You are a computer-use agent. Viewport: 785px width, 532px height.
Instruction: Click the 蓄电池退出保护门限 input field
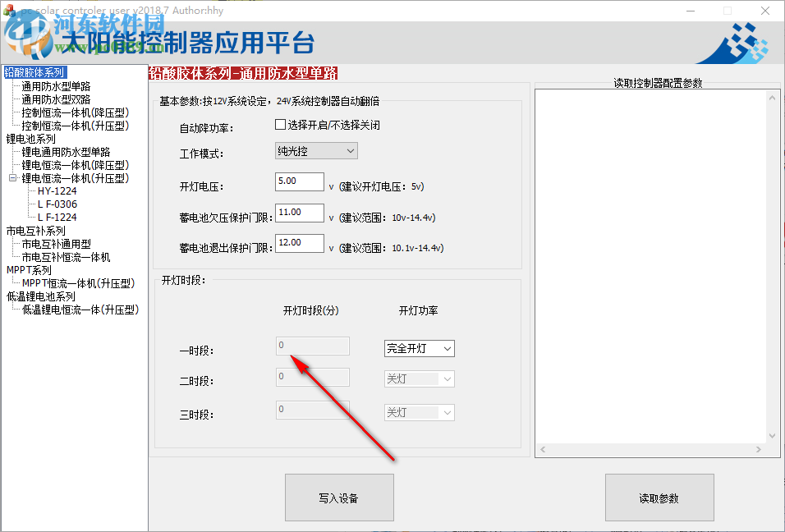[x=300, y=243]
